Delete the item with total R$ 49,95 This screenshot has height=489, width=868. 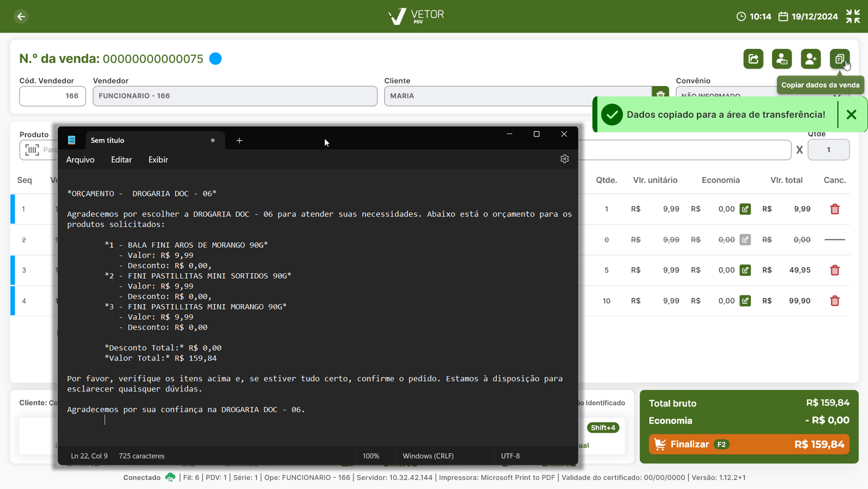835,270
